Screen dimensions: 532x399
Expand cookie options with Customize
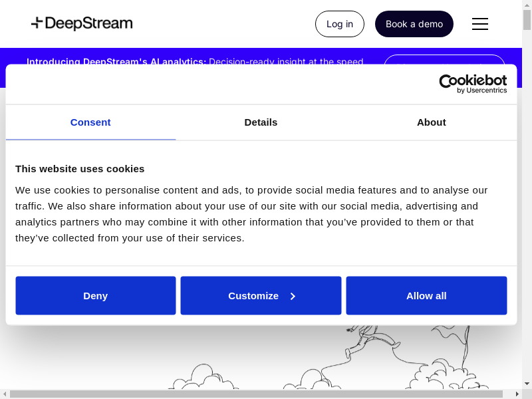(253, 296)
